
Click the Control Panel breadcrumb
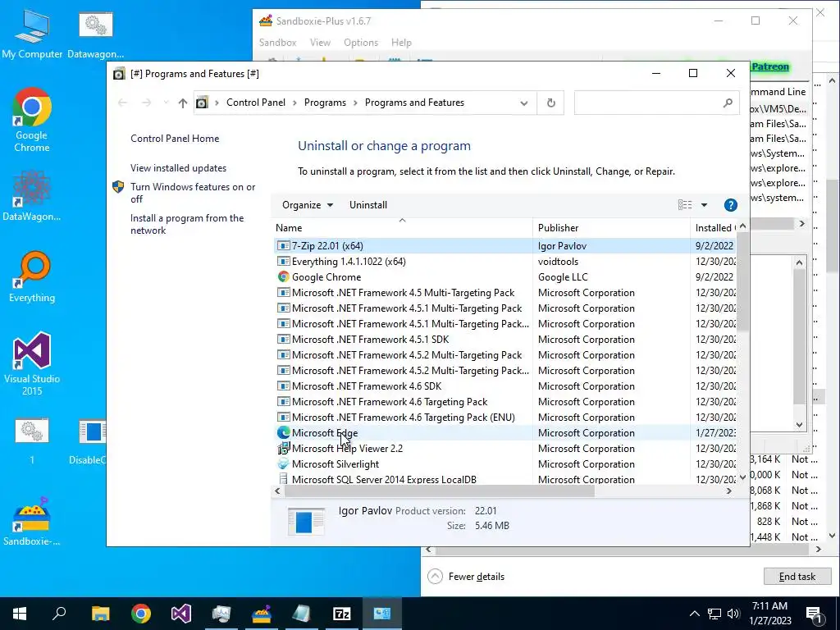tap(256, 103)
